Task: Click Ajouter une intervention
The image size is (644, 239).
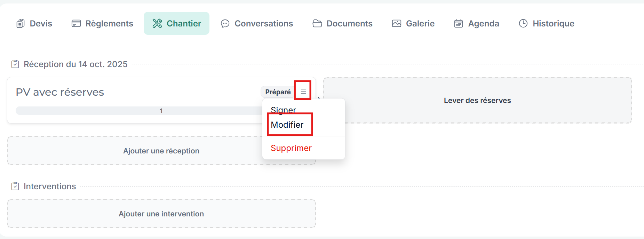Action: coord(161,214)
